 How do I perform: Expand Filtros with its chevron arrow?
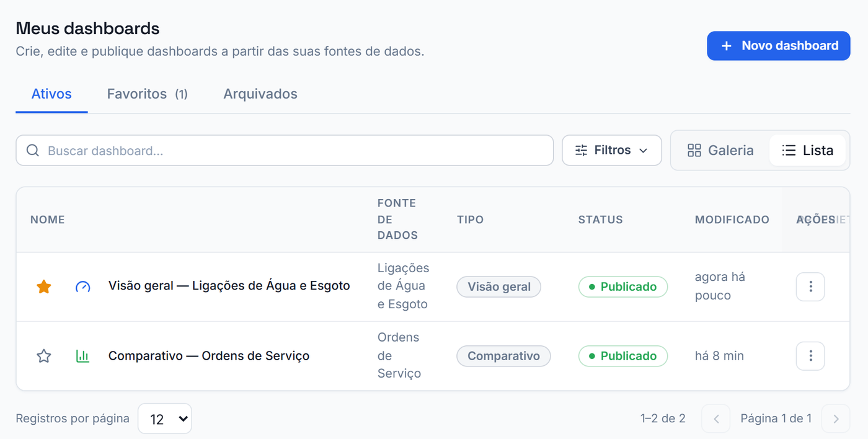(x=643, y=151)
